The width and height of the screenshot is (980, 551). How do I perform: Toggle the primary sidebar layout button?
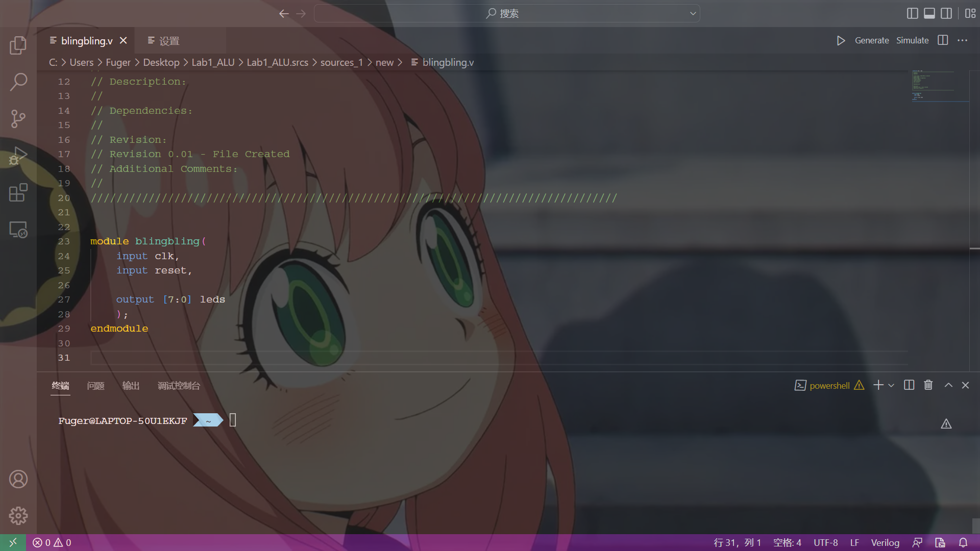tap(912, 13)
